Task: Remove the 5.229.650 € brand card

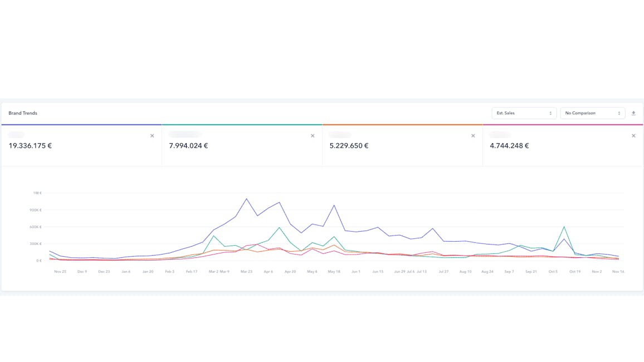Action: (473, 136)
